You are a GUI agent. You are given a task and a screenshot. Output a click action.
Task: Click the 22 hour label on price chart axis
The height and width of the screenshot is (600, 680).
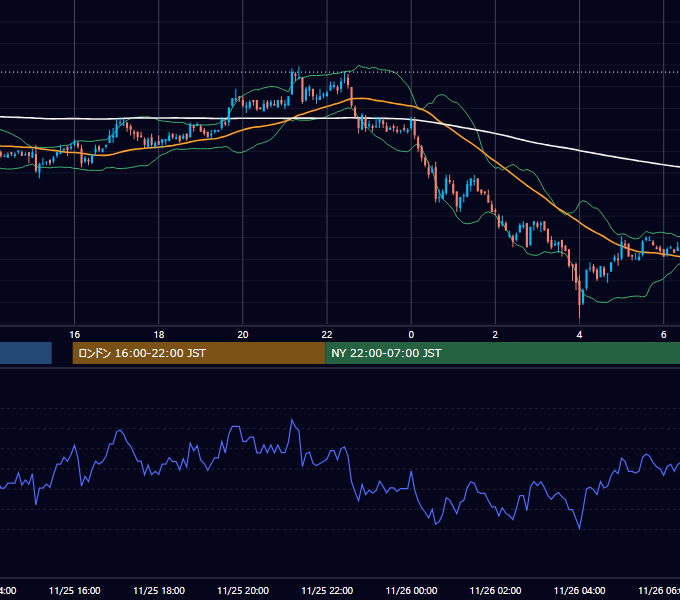pyautogui.click(x=327, y=335)
